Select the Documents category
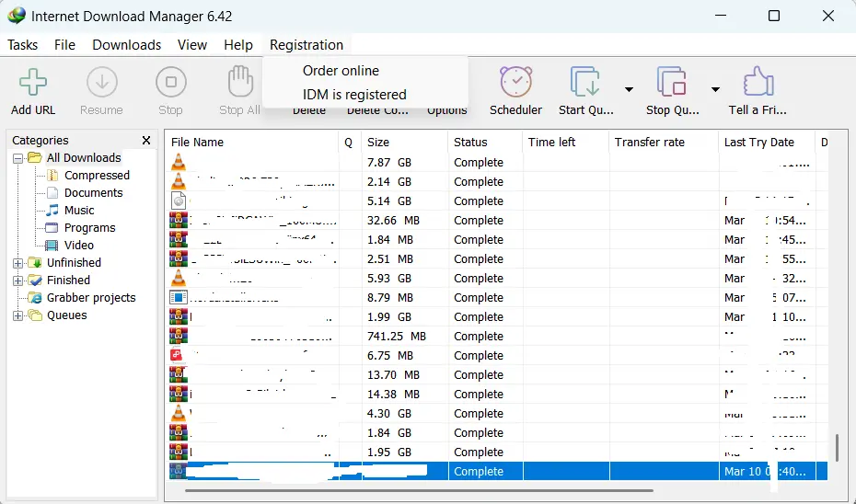The height and width of the screenshot is (504, 856). 93,192
